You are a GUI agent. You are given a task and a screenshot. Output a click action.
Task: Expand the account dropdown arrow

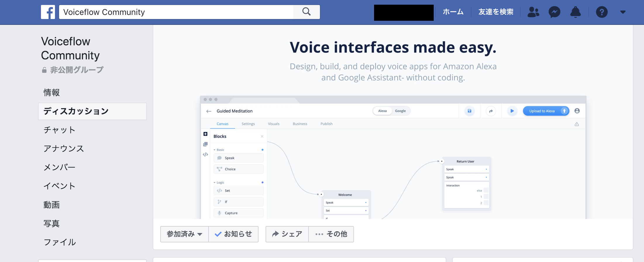(623, 12)
